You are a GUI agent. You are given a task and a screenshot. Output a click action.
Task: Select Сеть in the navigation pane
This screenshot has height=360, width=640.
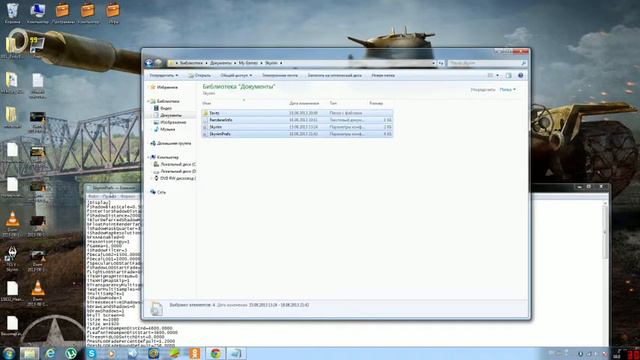pyautogui.click(x=161, y=192)
